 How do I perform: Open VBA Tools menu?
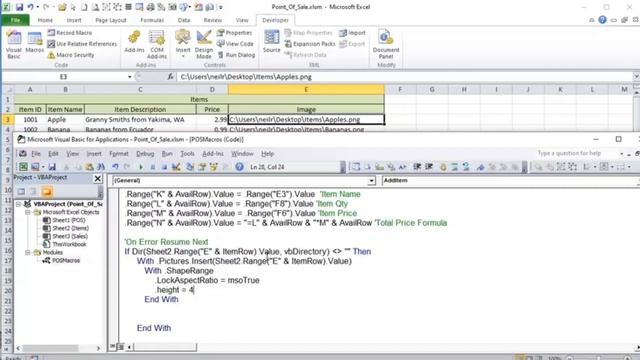tap(187, 154)
